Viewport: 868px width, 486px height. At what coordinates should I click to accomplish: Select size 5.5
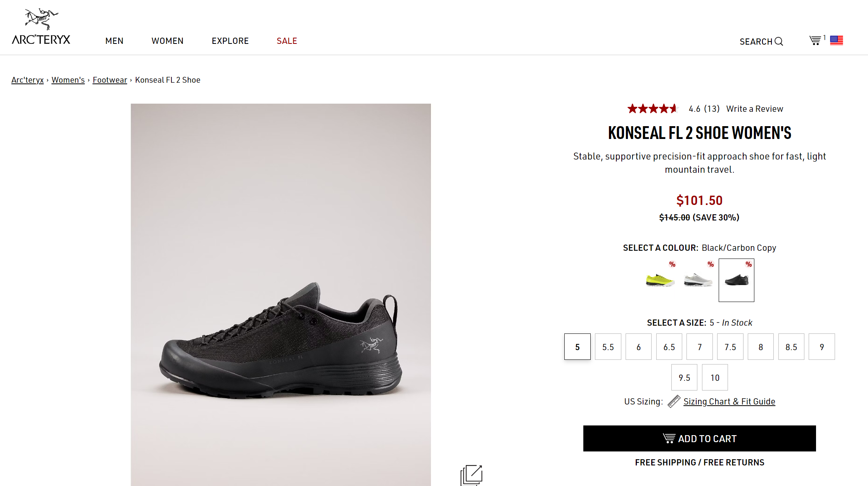pyautogui.click(x=608, y=347)
